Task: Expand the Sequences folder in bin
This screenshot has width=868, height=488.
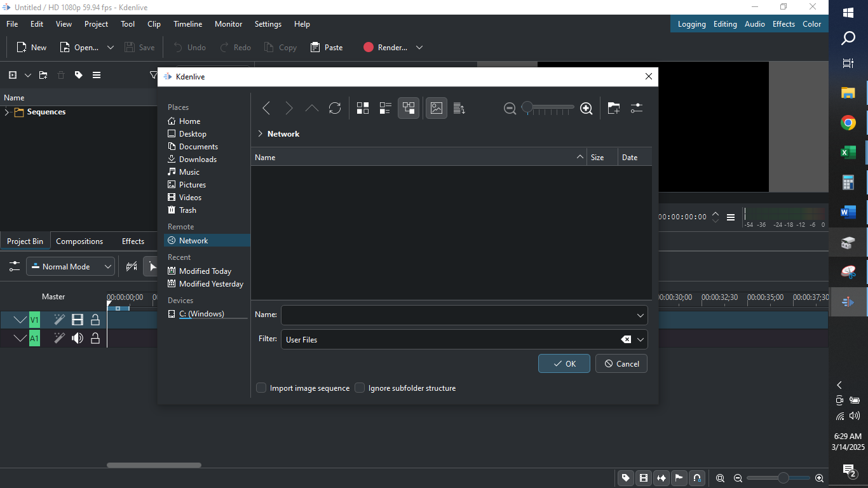Action: pos(7,112)
